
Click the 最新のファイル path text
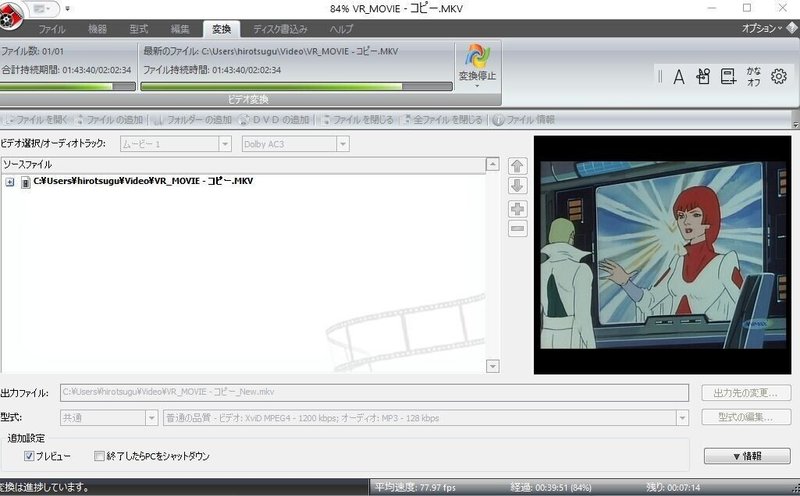pyautogui.click(x=271, y=52)
